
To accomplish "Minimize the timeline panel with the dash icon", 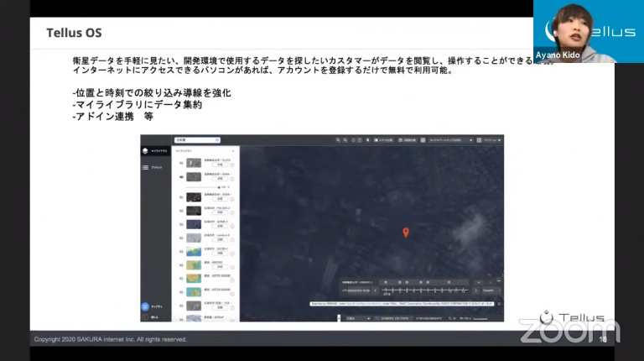I will [499, 280].
